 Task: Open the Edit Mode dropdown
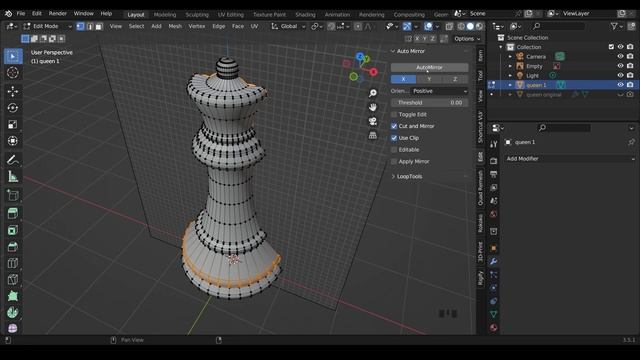coord(47,26)
